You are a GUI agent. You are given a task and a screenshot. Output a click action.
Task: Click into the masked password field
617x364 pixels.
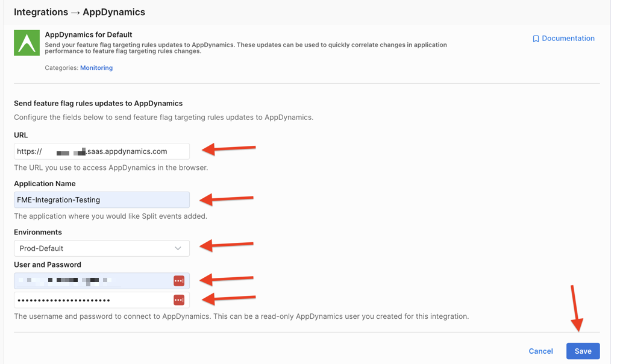90,300
